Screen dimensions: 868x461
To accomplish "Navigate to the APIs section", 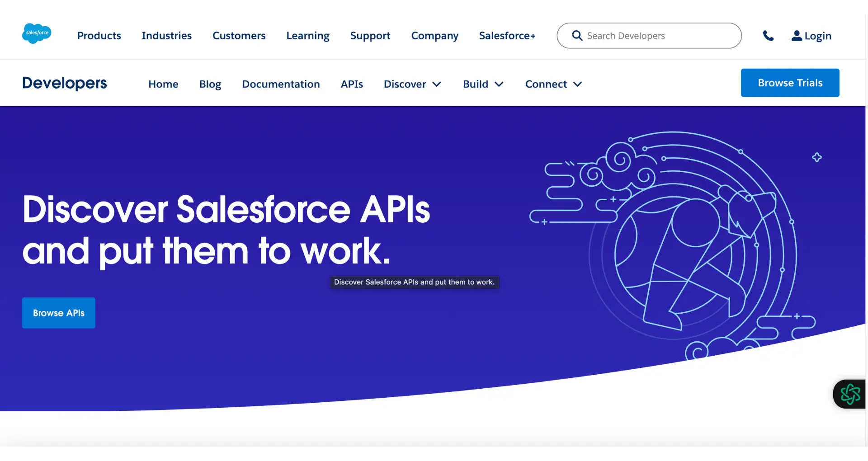I will [352, 84].
